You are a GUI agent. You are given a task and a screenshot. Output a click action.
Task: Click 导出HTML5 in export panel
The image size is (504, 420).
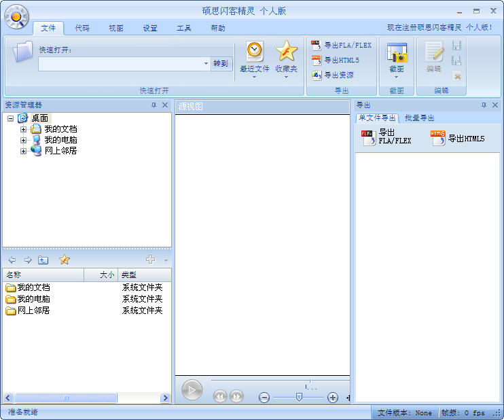457,138
